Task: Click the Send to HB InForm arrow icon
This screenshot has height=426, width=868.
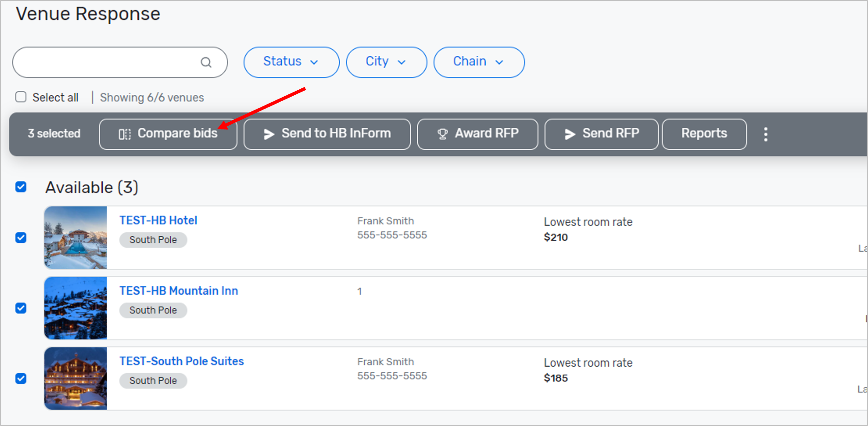Action: pyautogui.click(x=268, y=134)
